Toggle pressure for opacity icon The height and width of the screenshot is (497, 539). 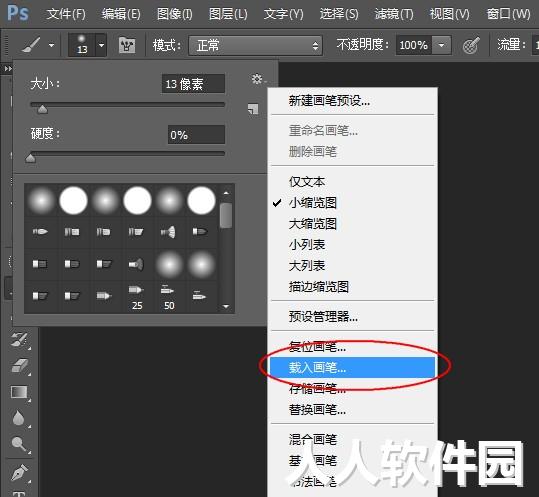(x=471, y=45)
